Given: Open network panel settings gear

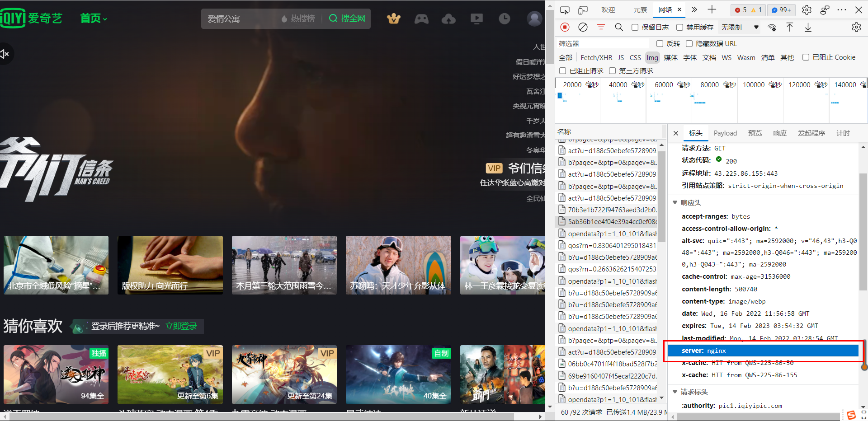Looking at the screenshot, I should tap(856, 27).
